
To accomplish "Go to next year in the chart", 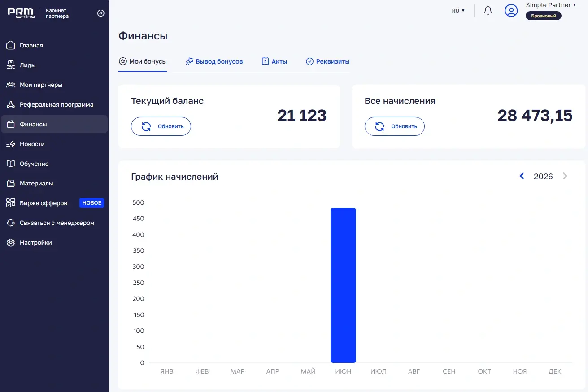I will (x=565, y=176).
